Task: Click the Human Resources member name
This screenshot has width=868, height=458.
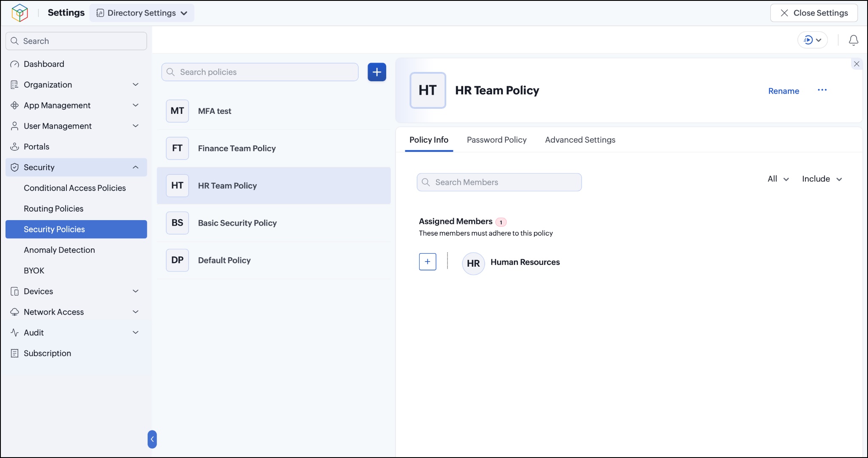Action: pyautogui.click(x=525, y=262)
